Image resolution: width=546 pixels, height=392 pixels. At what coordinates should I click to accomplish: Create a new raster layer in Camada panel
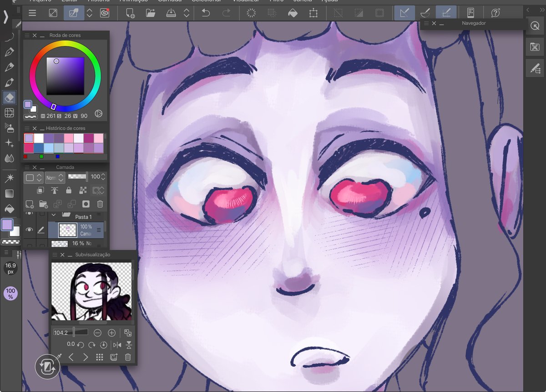coord(30,204)
